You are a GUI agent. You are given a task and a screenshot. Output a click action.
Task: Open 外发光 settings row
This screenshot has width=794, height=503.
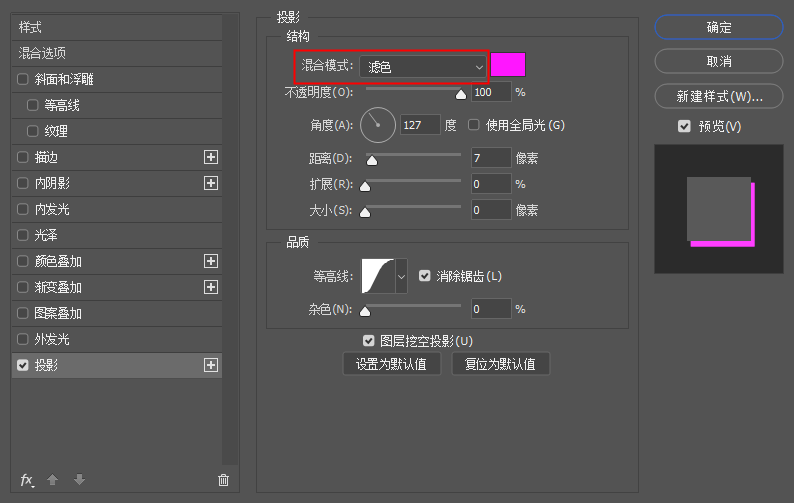coord(117,339)
